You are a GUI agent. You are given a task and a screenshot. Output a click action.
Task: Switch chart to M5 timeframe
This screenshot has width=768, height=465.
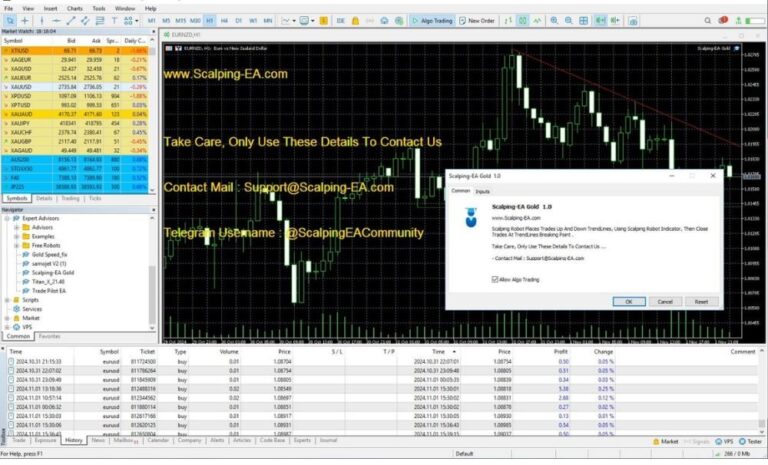166,21
